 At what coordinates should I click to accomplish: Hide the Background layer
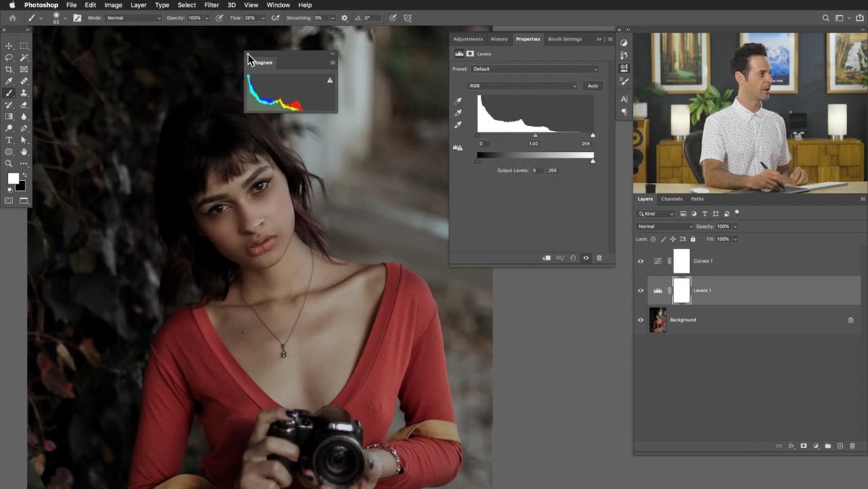tap(640, 320)
